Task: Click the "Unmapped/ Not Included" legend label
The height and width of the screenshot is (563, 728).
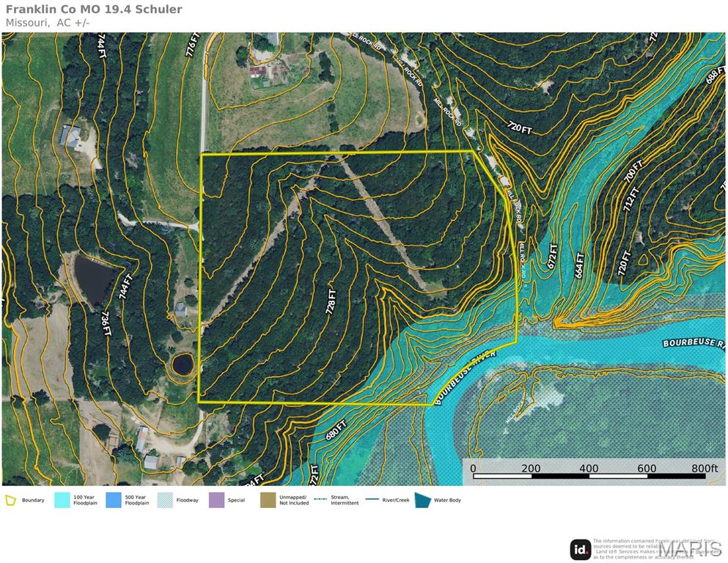Action: tap(294, 500)
